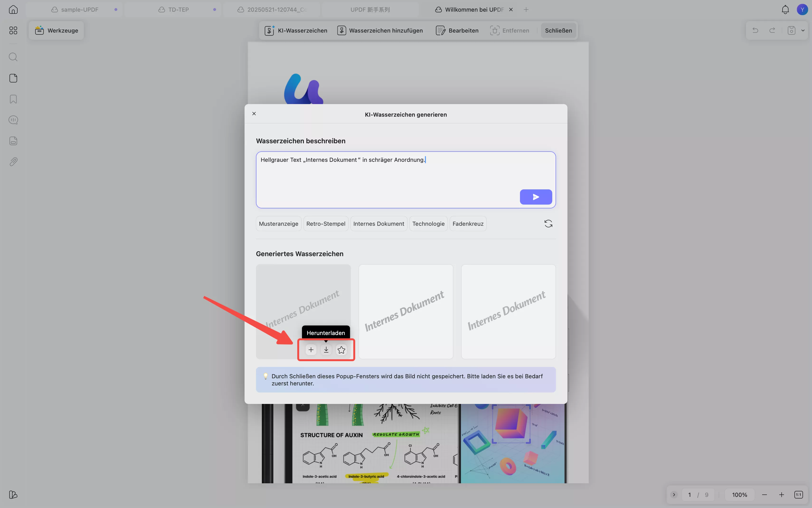Viewport: 812px width, 508px height.
Task: Open the notifications bell
Action: pyautogui.click(x=785, y=10)
